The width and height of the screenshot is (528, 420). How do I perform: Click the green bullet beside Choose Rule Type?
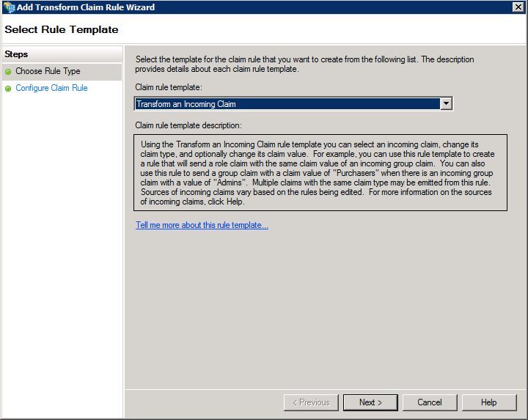pyautogui.click(x=8, y=72)
